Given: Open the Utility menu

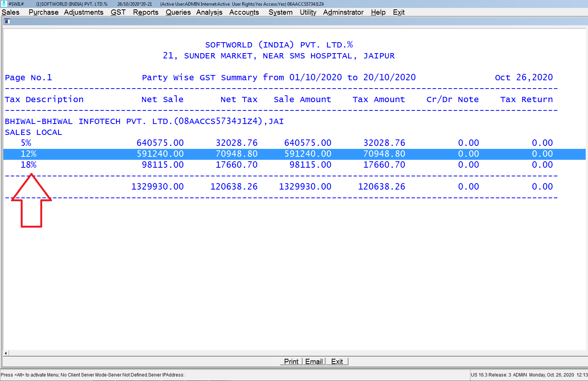Looking at the screenshot, I should pyautogui.click(x=308, y=12).
